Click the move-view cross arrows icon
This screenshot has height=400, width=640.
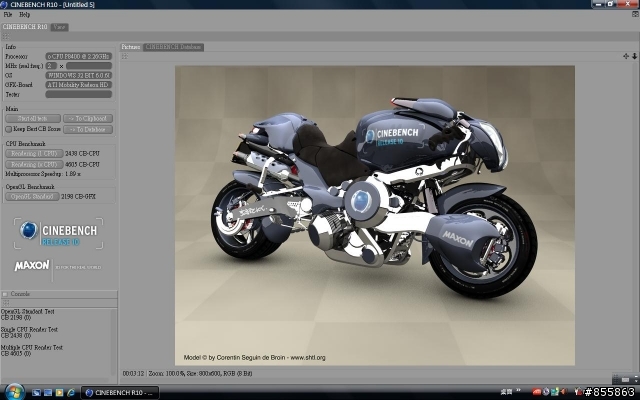click(x=626, y=56)
